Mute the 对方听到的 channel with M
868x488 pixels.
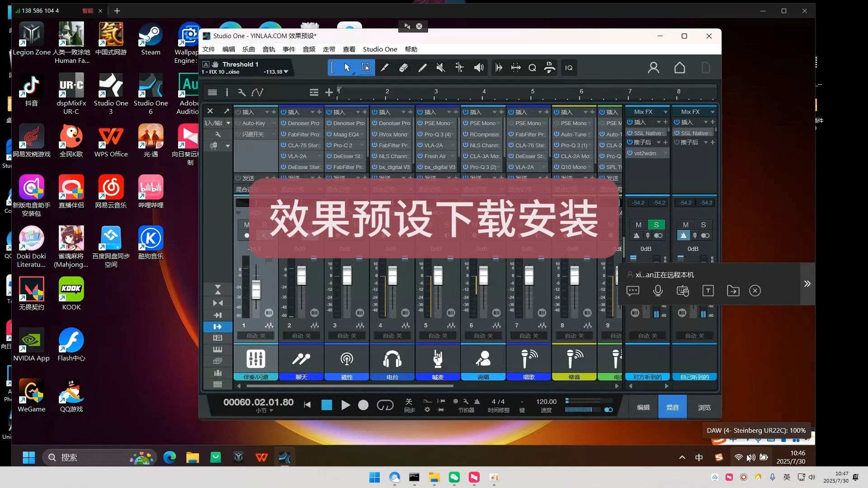coord(638,225)
